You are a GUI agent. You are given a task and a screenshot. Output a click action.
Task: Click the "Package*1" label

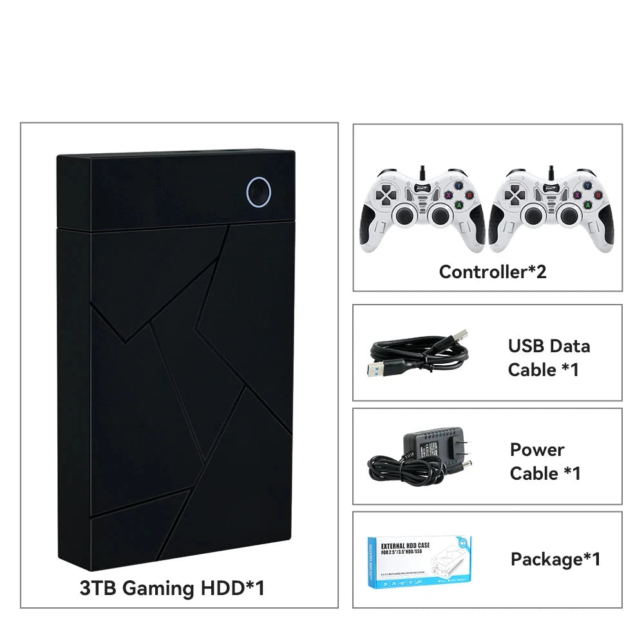pyautogui.click(x=555, y=559)
